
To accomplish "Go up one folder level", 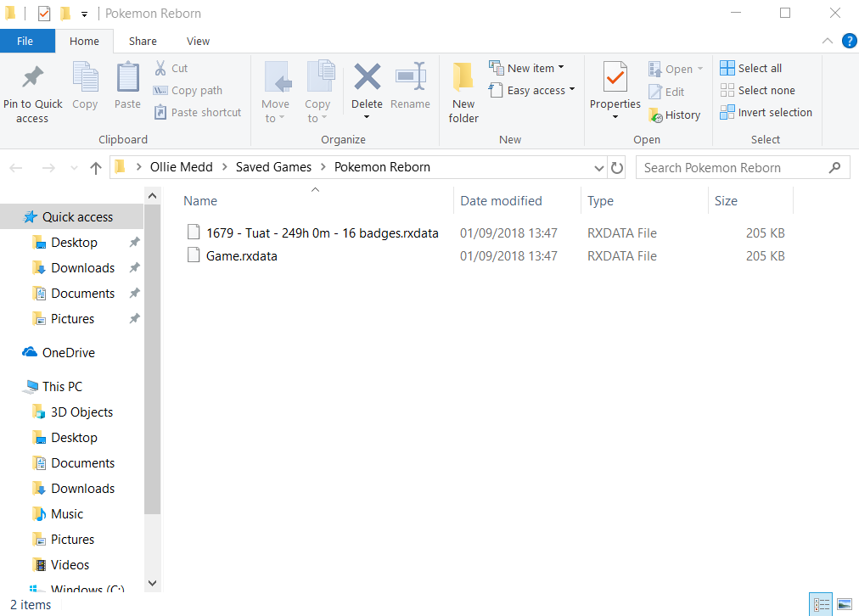I will (96, 167).
